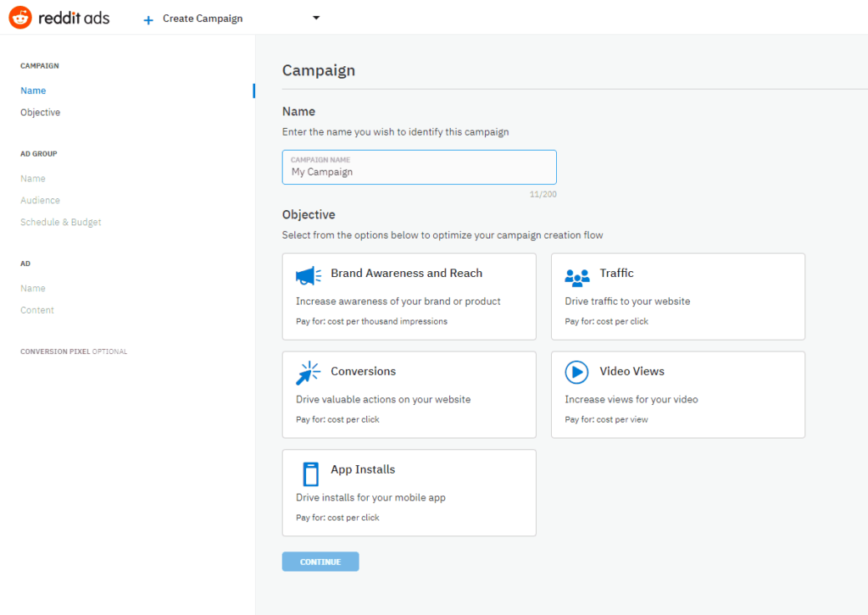
Task: Click the 'Objective' section heading
Action: (x=309, y=214)
